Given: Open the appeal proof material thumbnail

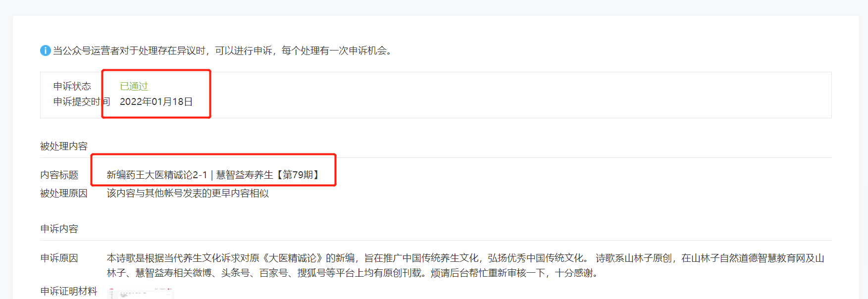Looking at the screenshot, I should pyautogui.click(x=140, y=293).
